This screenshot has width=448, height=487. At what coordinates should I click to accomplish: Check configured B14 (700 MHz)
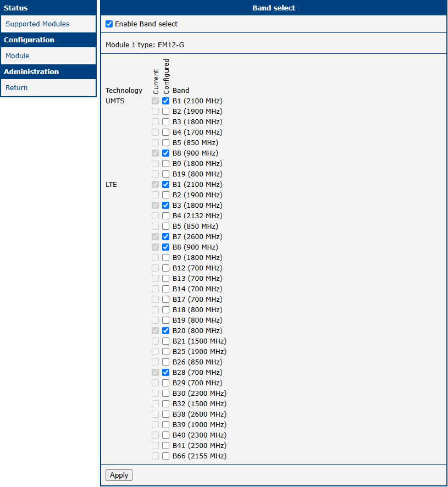tap(166, 289)
